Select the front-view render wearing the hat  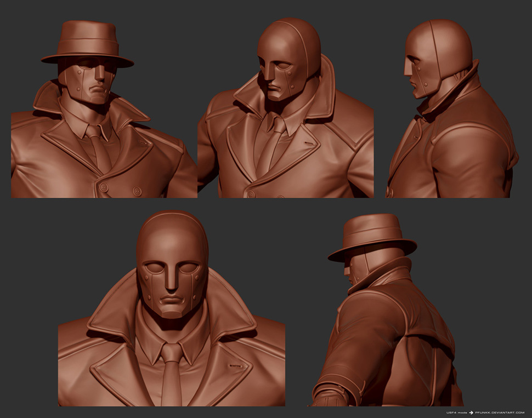click(104, 110)
